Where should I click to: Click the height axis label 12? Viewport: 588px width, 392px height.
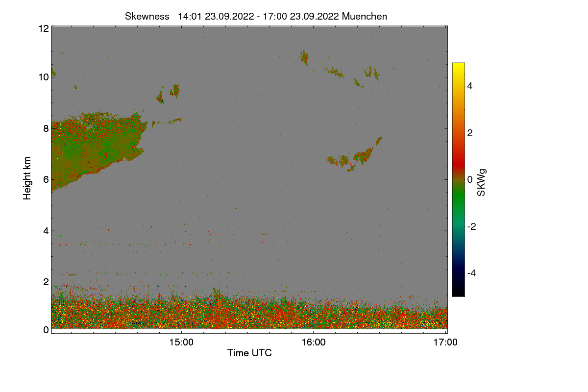click(43, 28)
